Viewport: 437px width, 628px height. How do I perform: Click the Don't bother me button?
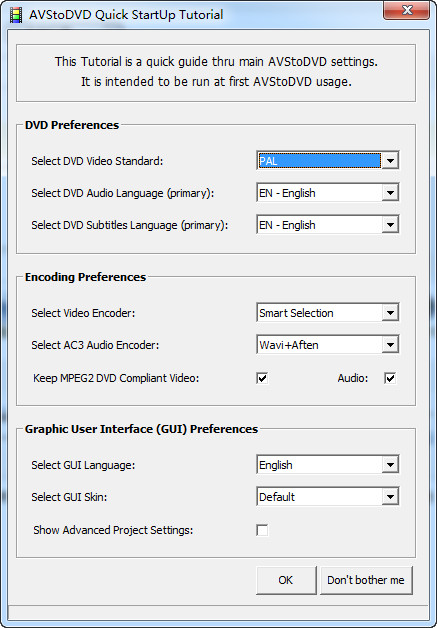(x=366, y=580)
